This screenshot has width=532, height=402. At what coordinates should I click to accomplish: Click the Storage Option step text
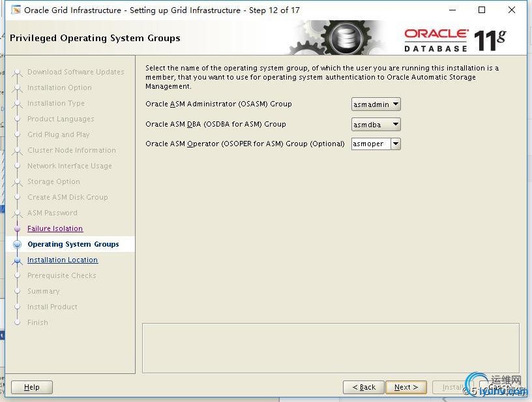pyautogui.click(x=53, y=181)
